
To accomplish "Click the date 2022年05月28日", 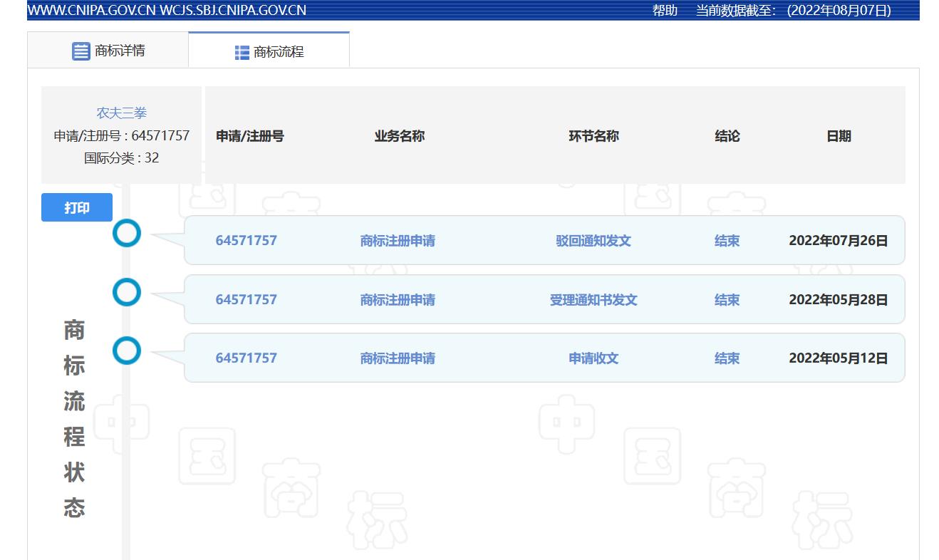I will pos(838,300).
